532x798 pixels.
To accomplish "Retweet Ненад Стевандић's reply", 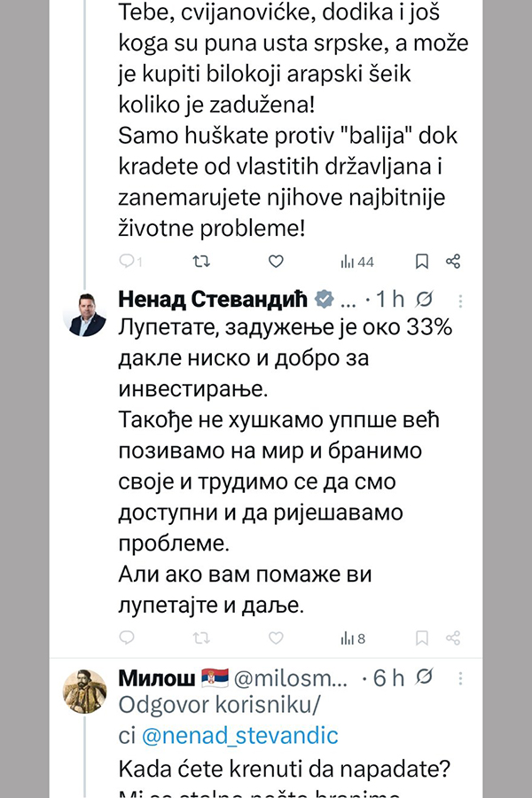I will point(202,638).
